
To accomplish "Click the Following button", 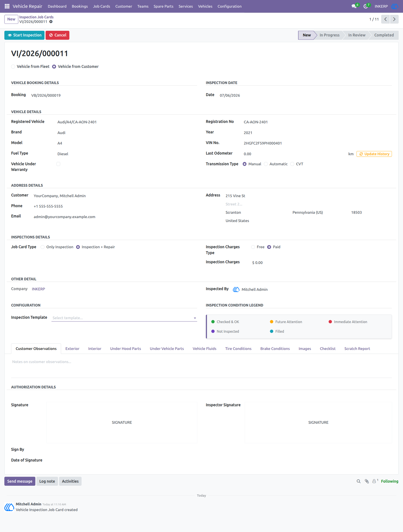I will pos(389,481).
